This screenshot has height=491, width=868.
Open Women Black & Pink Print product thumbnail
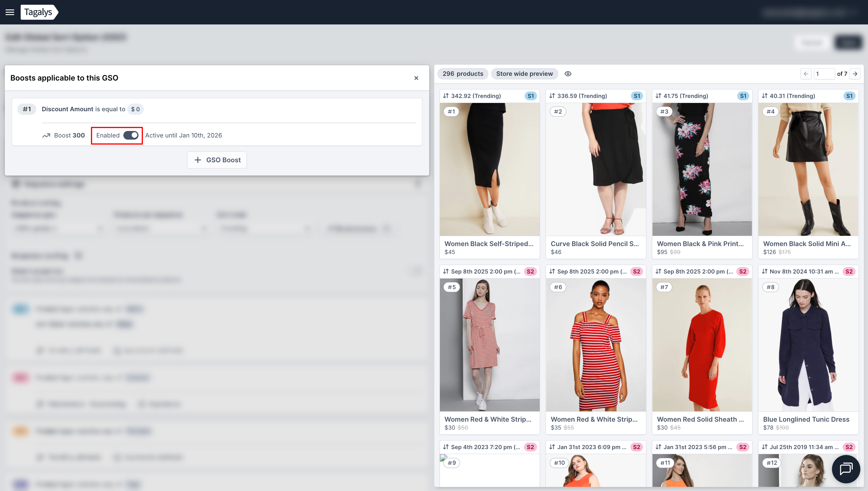click(702, 169)
